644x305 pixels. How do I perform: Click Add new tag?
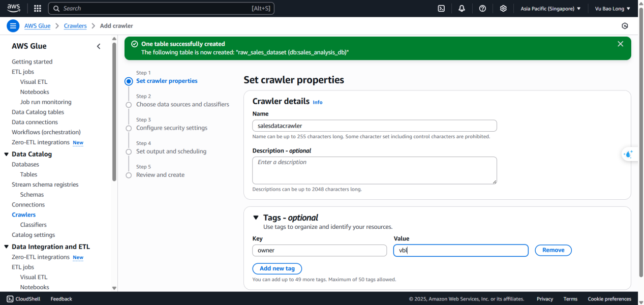(x=277, y=268)
